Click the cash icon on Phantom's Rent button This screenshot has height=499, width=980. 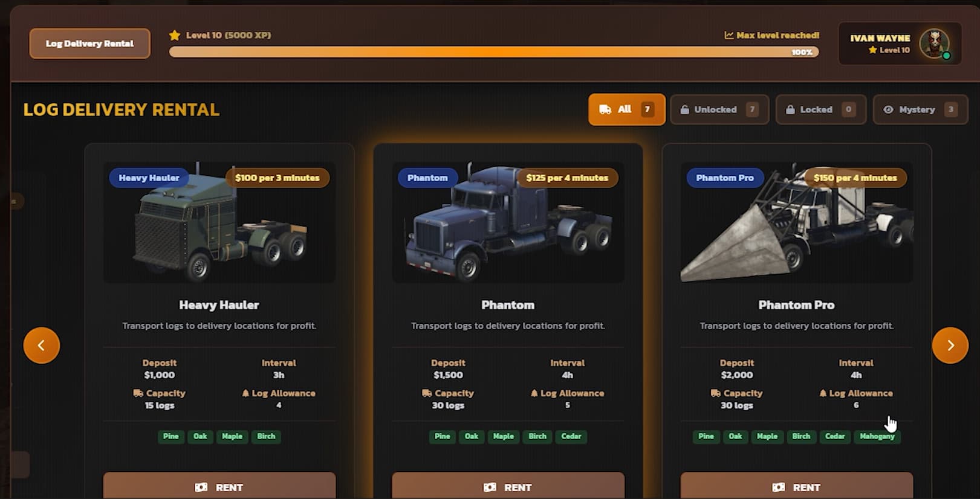pyautogui.click(x=490, y=487)
